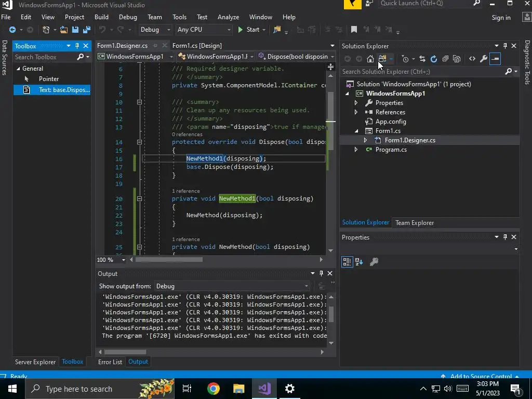Viewport: 532px width, 399px height.
Task: Expand the References node in Solution Explorer
Action: 356,112
